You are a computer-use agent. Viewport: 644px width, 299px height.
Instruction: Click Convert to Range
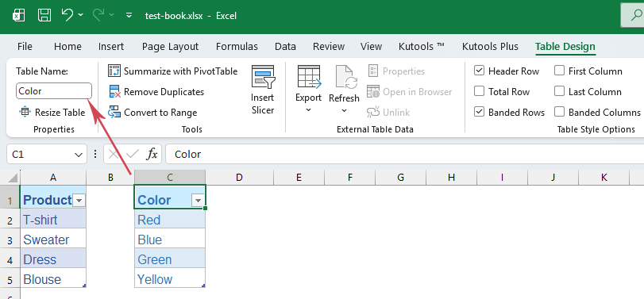pyautogui.click(x=152, y=113)
